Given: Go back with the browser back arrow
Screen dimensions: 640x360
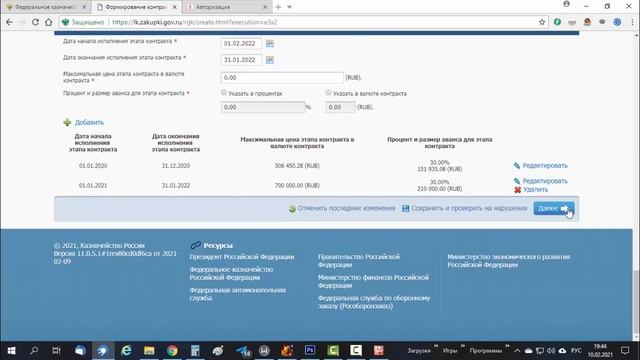Looking at the screenshot, I should 9,22.
